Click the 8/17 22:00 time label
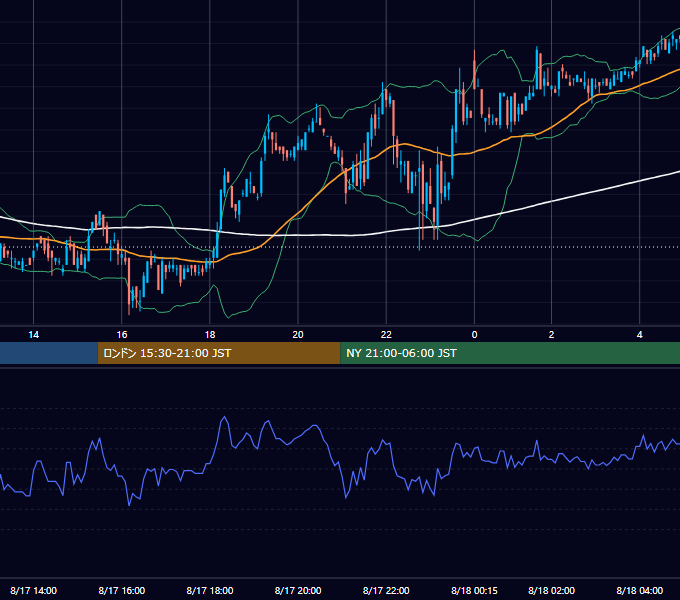Image resolution: width=680 pixels, height=600 pixels. click(x=386, y=590)
